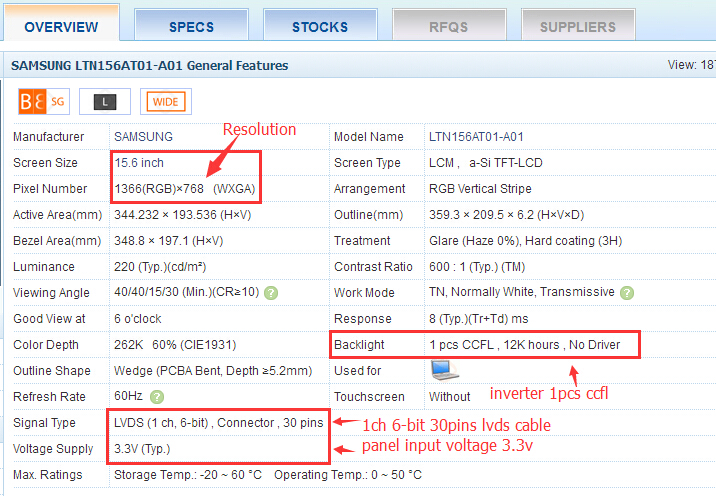This screenshot has width=716, height=496.
Task: Click the B8 SG badge icon
Action: coord(43,101)
